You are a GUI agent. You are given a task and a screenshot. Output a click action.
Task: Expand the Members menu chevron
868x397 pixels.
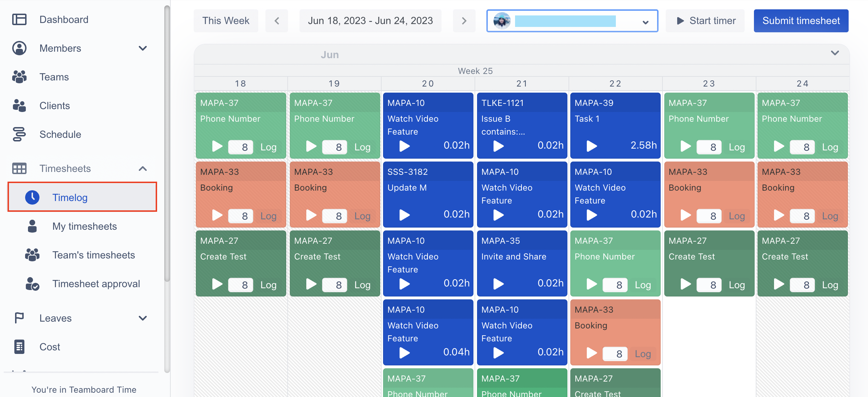pyautogui.click(x=143, y=48)
